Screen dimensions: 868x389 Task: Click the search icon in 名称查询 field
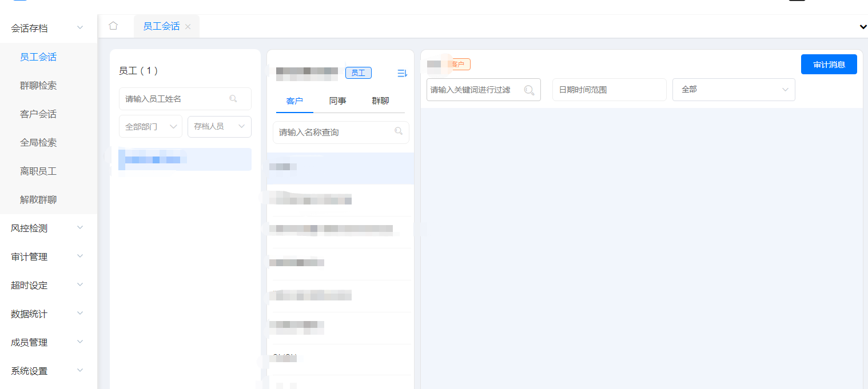point(399,131)
